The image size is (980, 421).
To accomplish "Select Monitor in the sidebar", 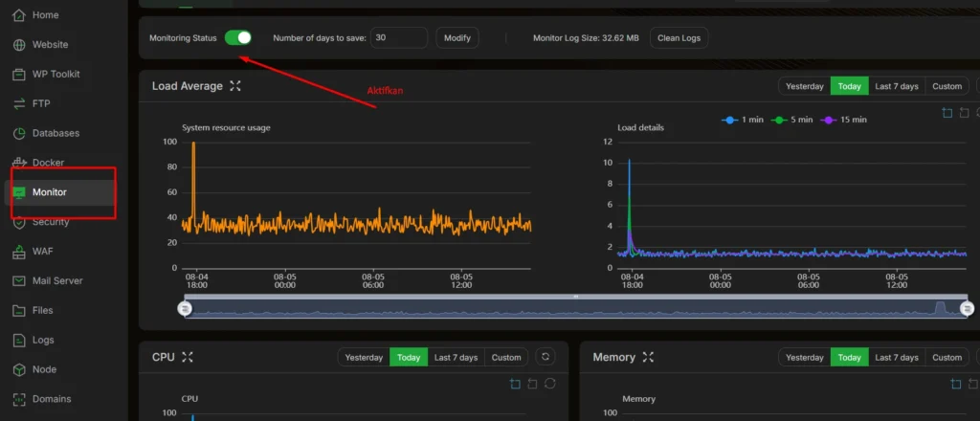I will pyautogui.click(x=50, y=192).
